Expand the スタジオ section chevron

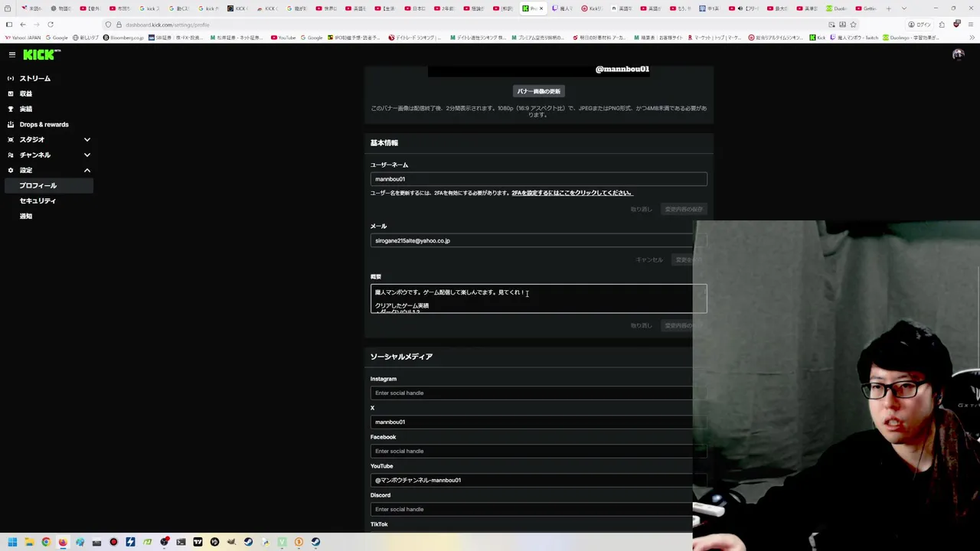point(87,139)
